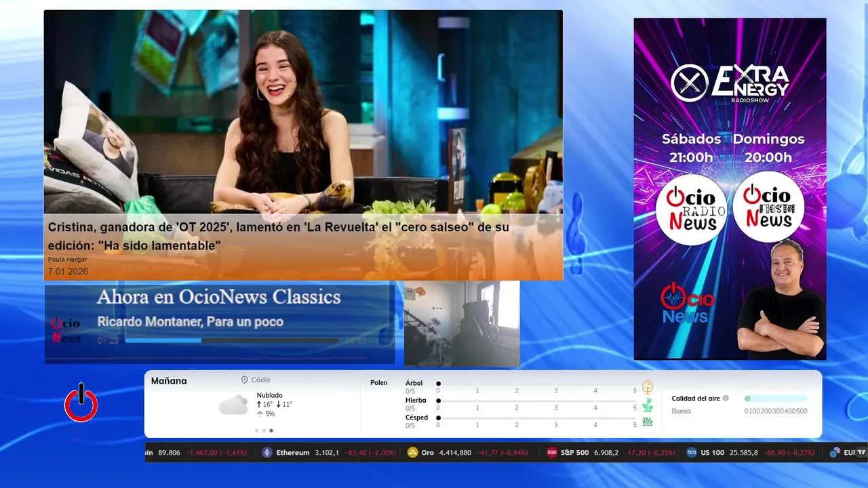Image resolution: width=868 pixels, height=488 pixels.
Task: Click S&P 500 in the market ticker
Action: (x=574, y=453)
